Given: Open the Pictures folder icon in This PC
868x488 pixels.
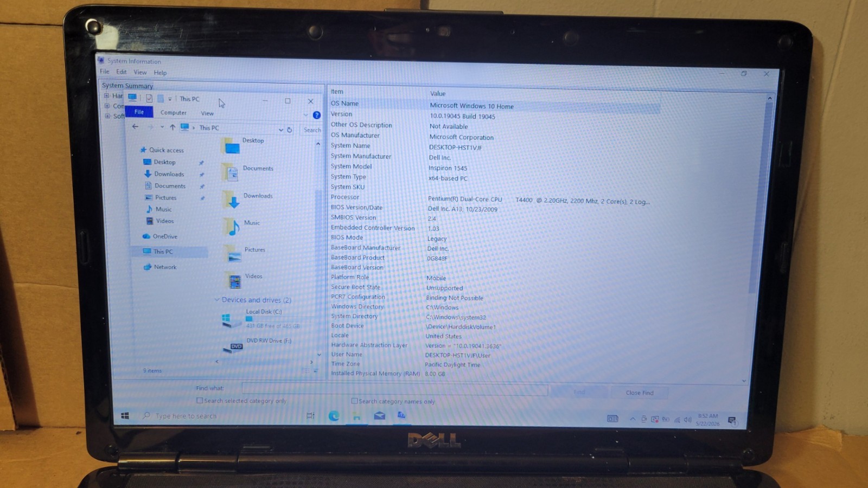Looking at the screenshot, I should click(x=233, y=254).
